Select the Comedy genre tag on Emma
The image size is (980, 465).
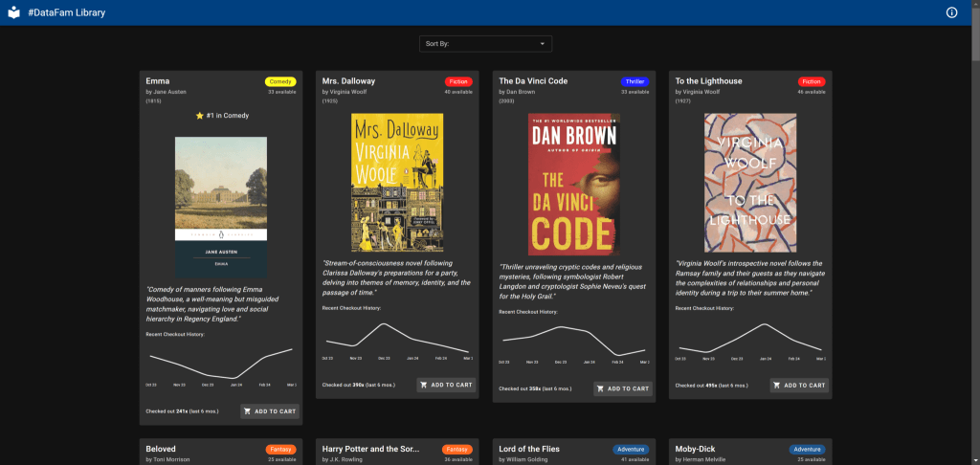280,82
